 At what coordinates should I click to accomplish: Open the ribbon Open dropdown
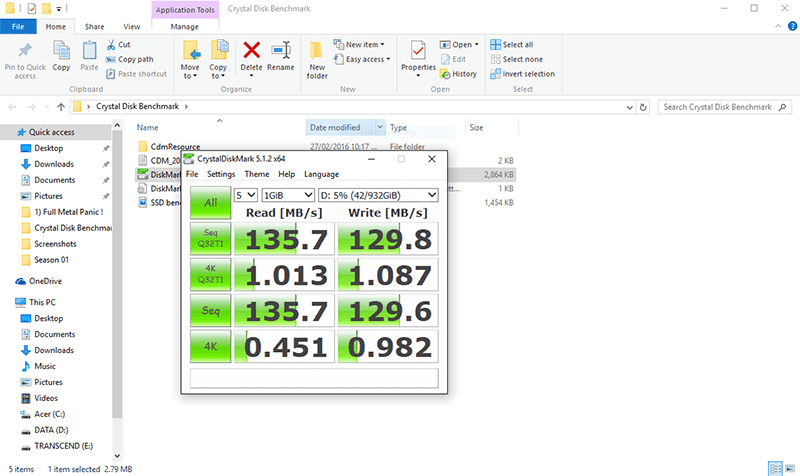pyautogui.click(x=459, y=45)
